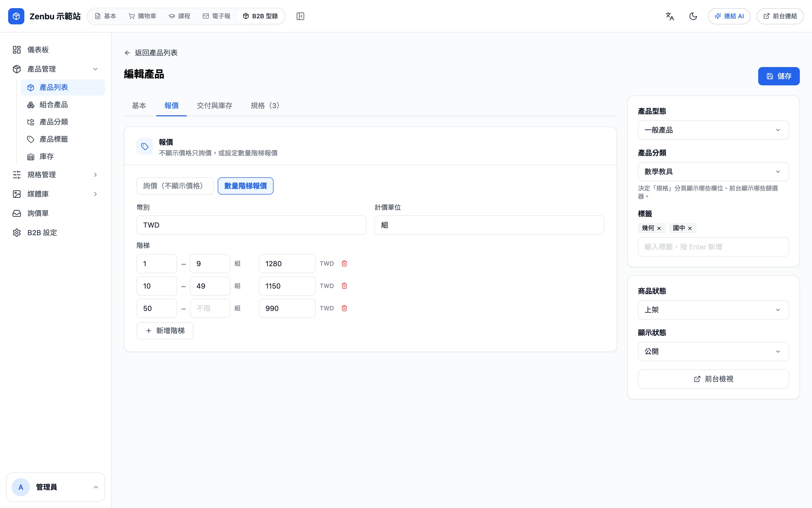812x508 pixels.
Task: Switch to 購物車 mode in top bar
Action: pyautogui.click(x=143, y=16)
